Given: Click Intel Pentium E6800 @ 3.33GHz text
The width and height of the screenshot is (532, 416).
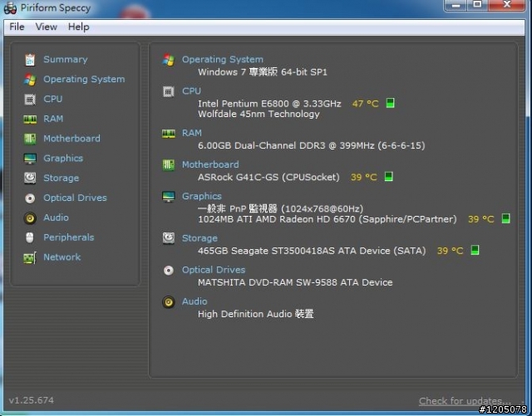Looking at the screenshot, I should coord(269,104).
